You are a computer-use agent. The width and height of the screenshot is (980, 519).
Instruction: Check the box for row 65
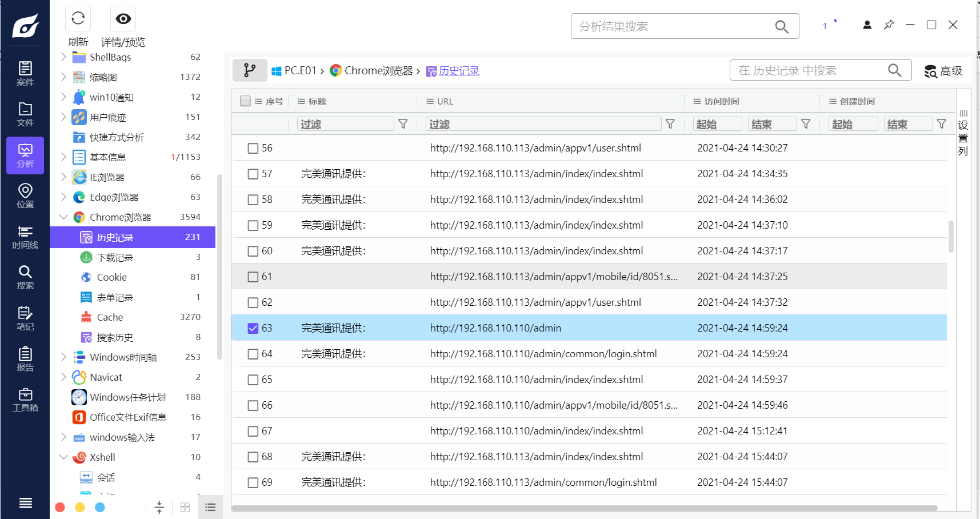[x=253, y=380]
